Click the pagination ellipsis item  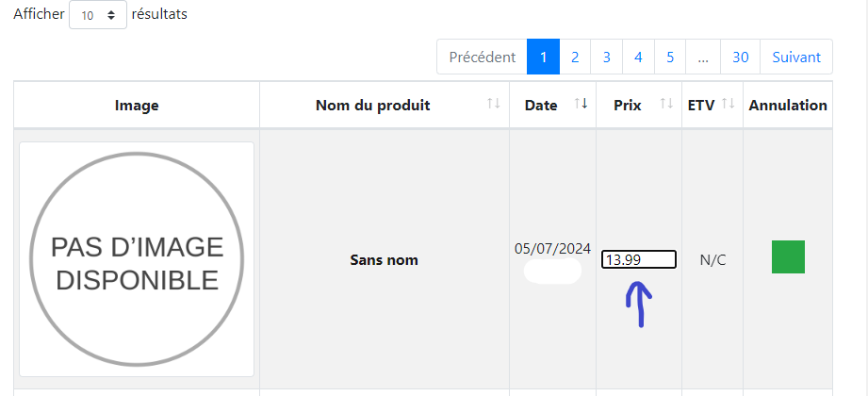pos(703,57)
